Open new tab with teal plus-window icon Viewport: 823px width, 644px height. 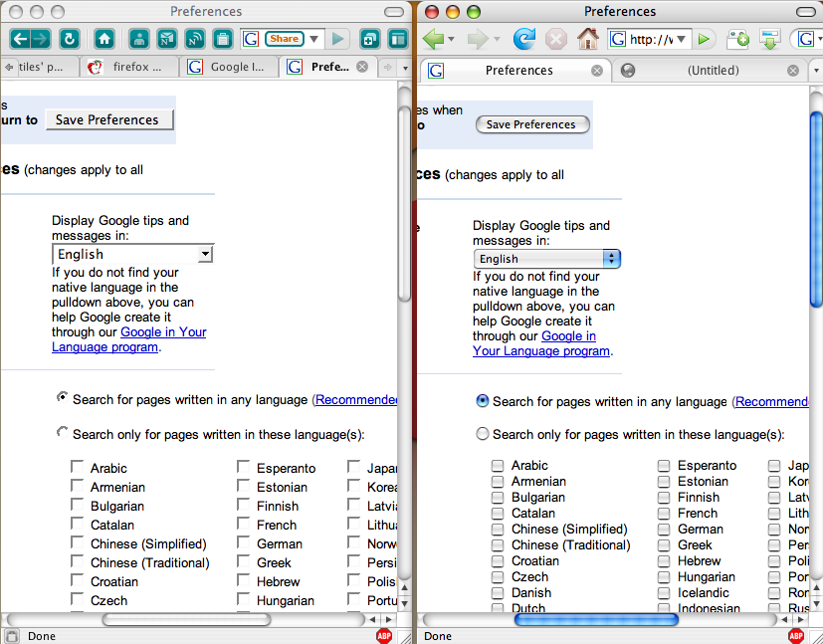point(370,39)
